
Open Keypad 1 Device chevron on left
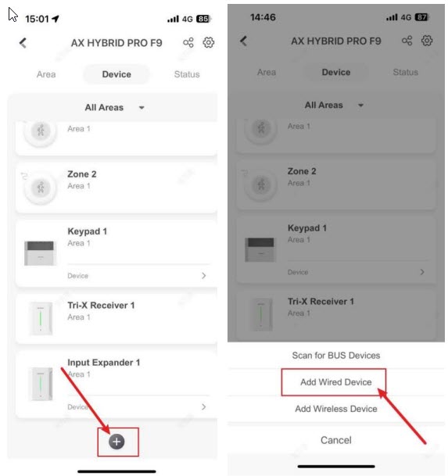(204, 276)
